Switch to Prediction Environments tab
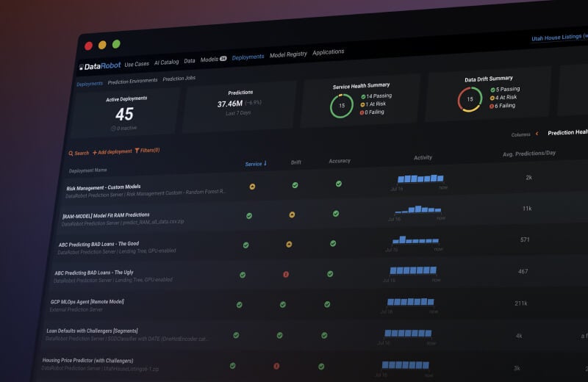Viewport: 588px width, 382px height. [132, 81]
